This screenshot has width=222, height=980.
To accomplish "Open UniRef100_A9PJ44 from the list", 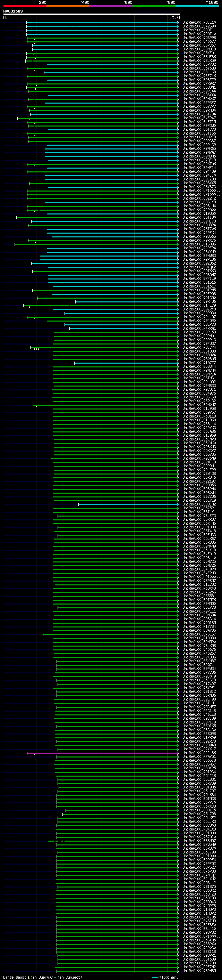I will pos(199,91).
